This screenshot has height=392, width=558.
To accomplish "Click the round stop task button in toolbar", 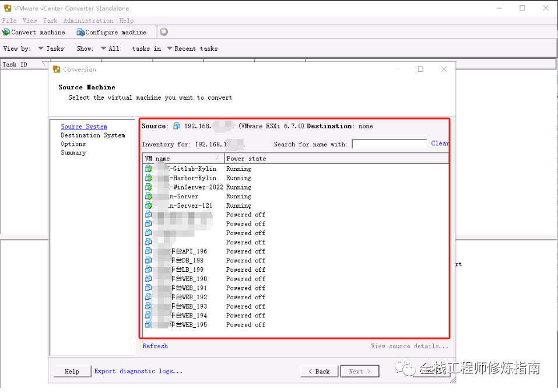I will click(x=164, y=32).
